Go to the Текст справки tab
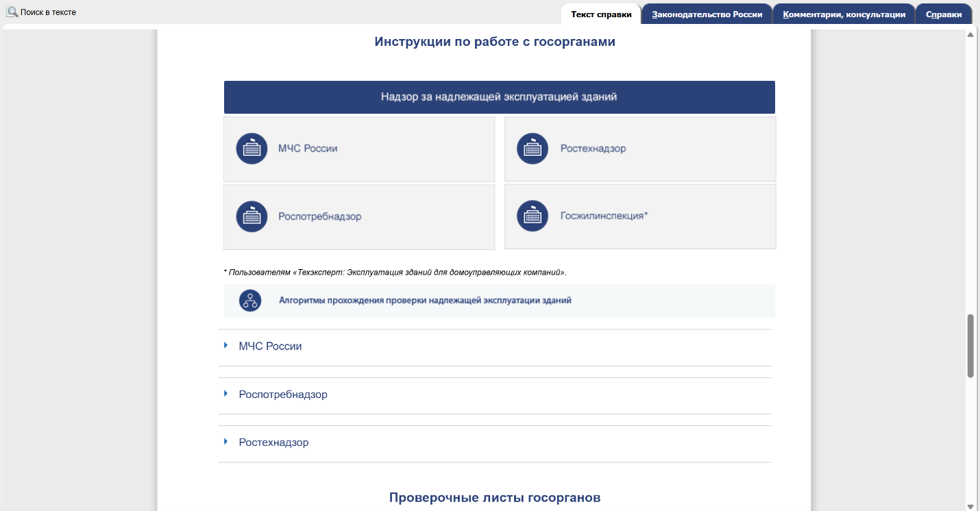 [x=601, y=14]
